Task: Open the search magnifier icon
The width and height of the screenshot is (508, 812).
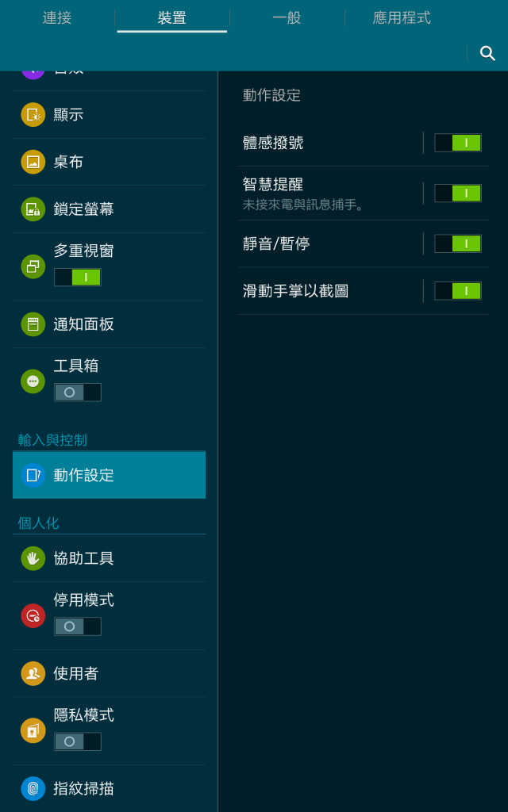Action: [487, 53]
